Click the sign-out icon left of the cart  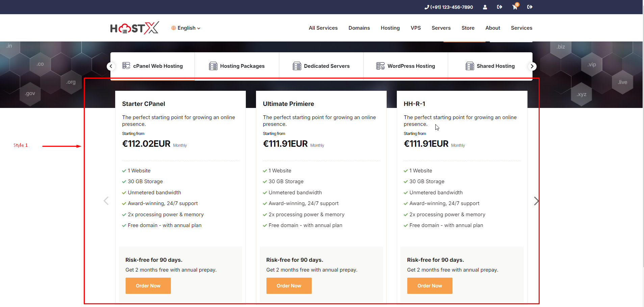[x=499, y=7]
